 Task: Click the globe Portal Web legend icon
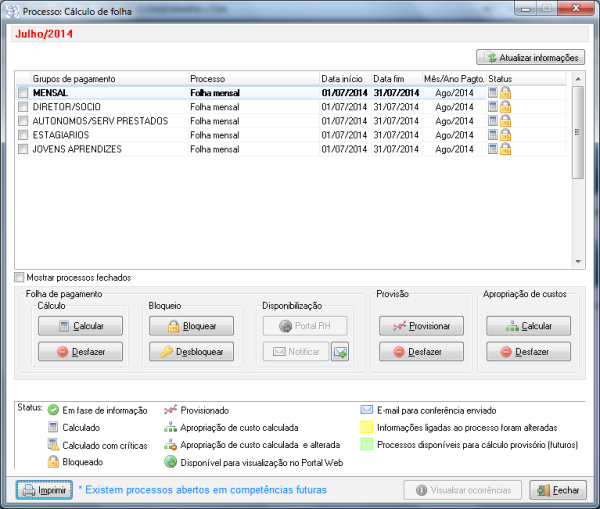coord(171,462)
